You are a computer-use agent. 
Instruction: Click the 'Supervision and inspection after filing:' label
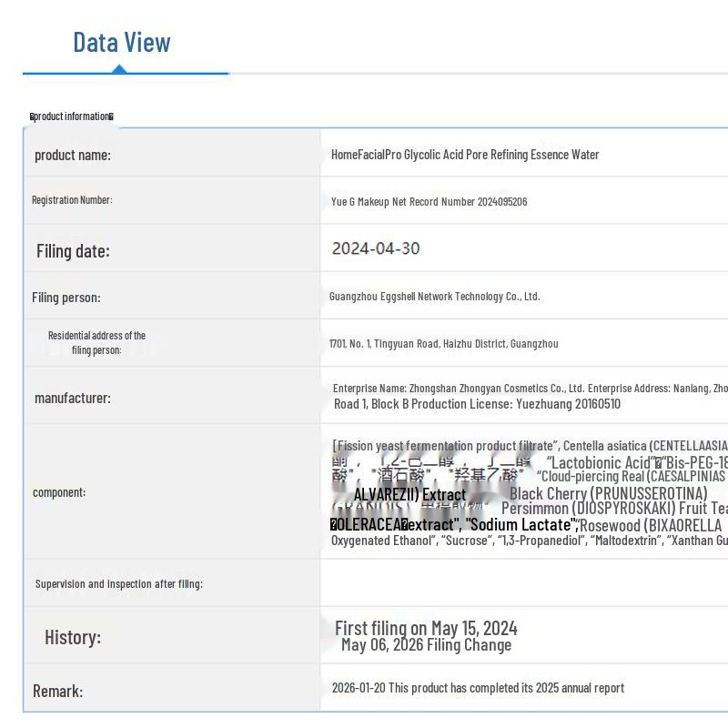click(x=119, y=583)
